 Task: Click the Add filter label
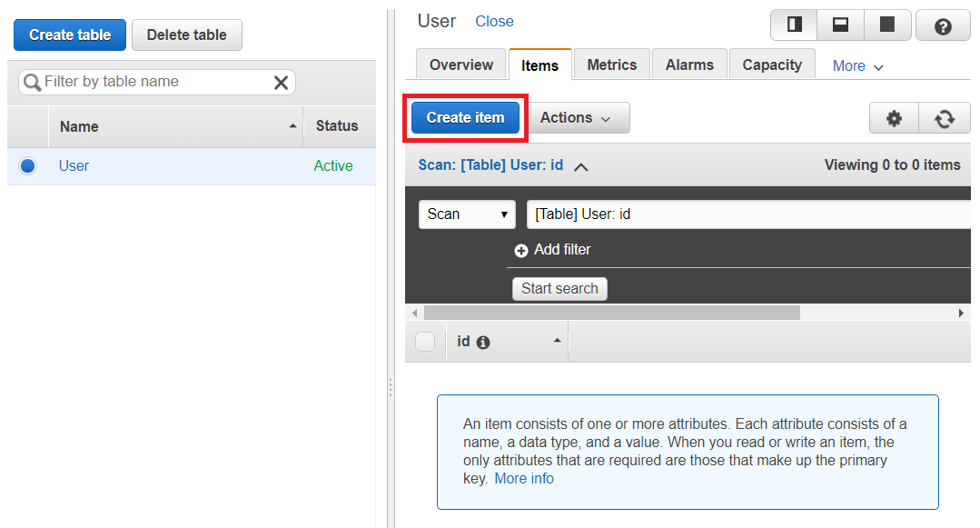(562, 250)
